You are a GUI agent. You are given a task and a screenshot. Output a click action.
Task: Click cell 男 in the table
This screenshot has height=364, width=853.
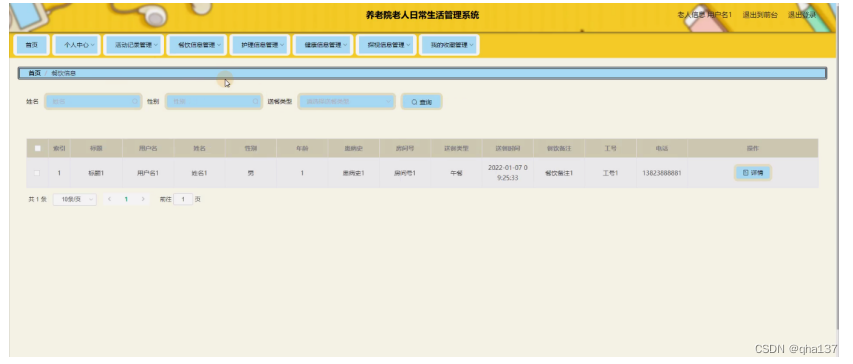250,173
